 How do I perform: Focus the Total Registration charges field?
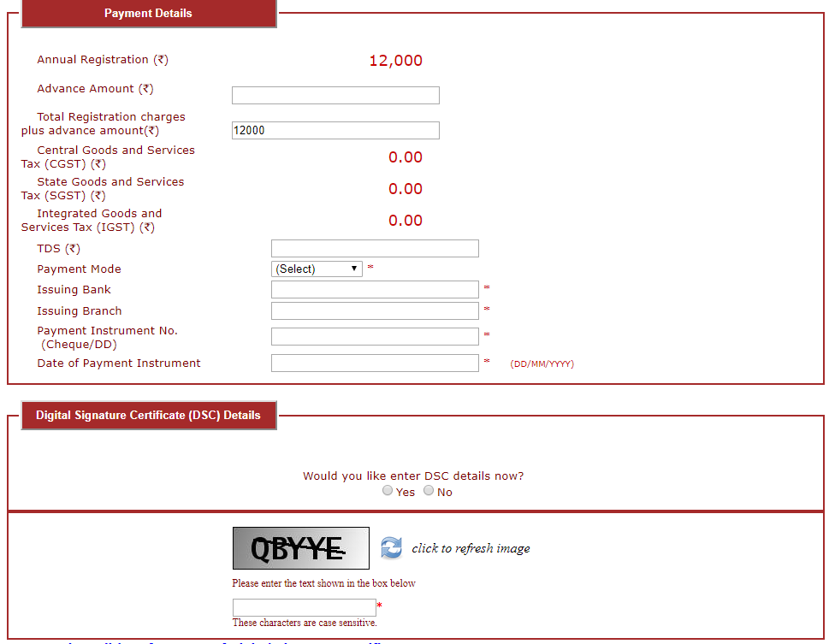(335, 131)
